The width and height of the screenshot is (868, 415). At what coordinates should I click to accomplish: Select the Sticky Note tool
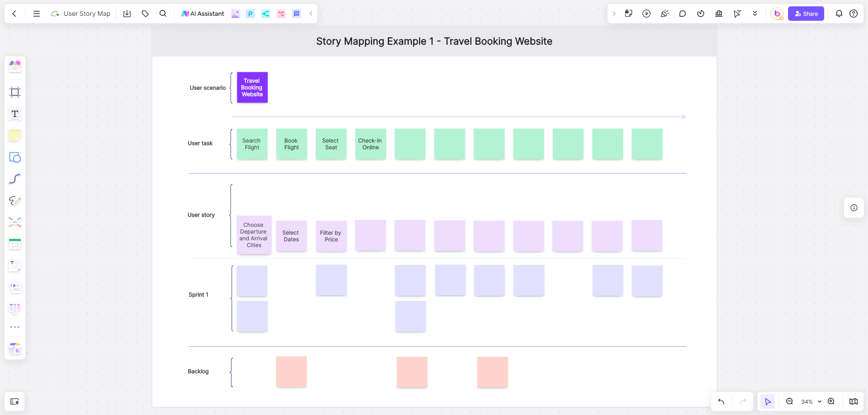tap(15, 135)
